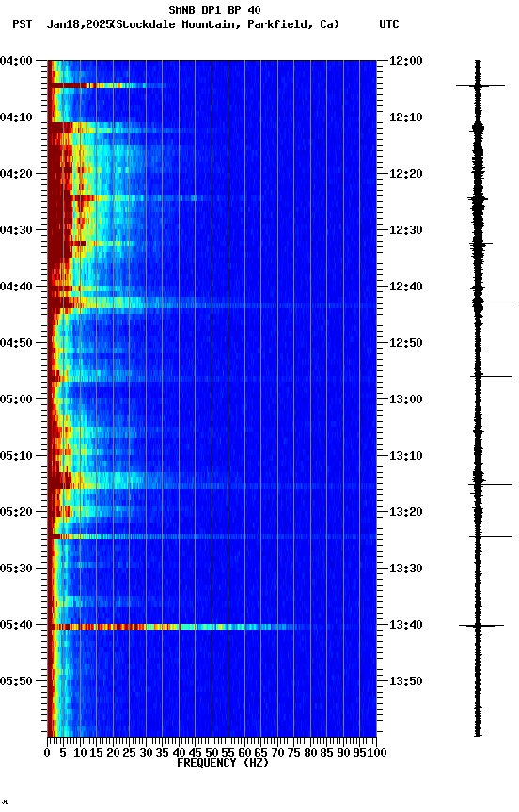
Task: Click the 04:20 PST time label
Action: click(16, 174)
